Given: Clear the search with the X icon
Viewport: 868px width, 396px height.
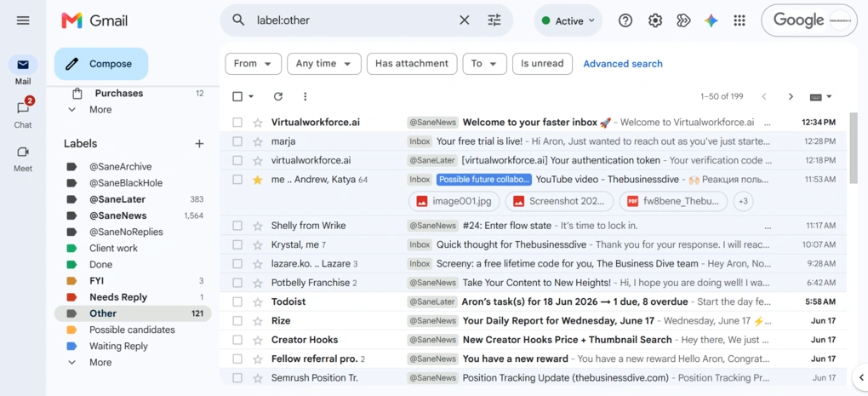Looking at the screenshot, I should click(x=464, y=20).
